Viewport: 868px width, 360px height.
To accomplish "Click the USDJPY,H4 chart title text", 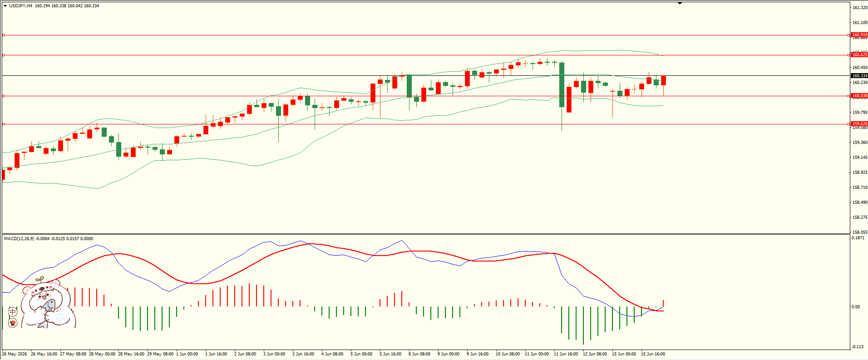I will [x=20, y=6].
